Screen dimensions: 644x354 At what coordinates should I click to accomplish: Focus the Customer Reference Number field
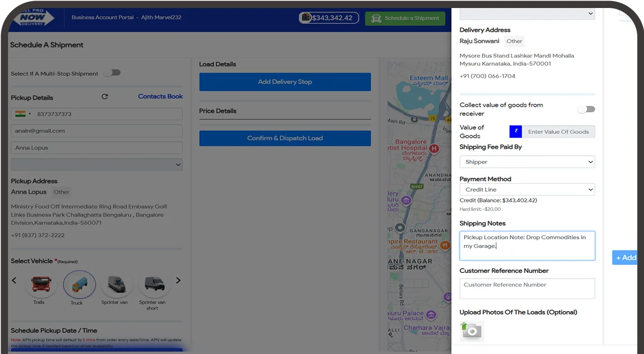click(527, 288)
